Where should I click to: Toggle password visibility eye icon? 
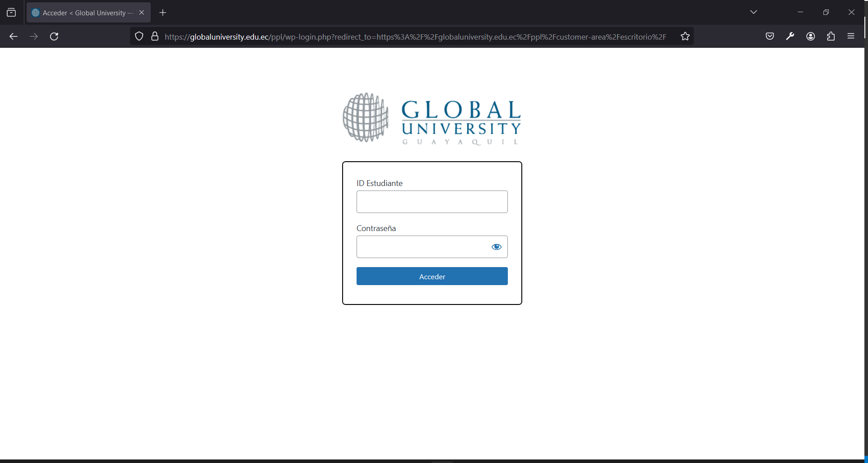tap(497, 247)
